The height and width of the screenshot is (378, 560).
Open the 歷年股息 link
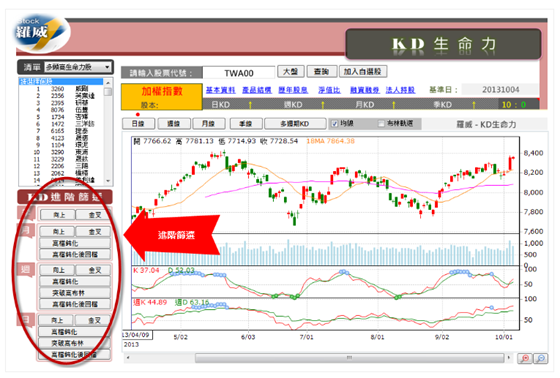point(293,90)
